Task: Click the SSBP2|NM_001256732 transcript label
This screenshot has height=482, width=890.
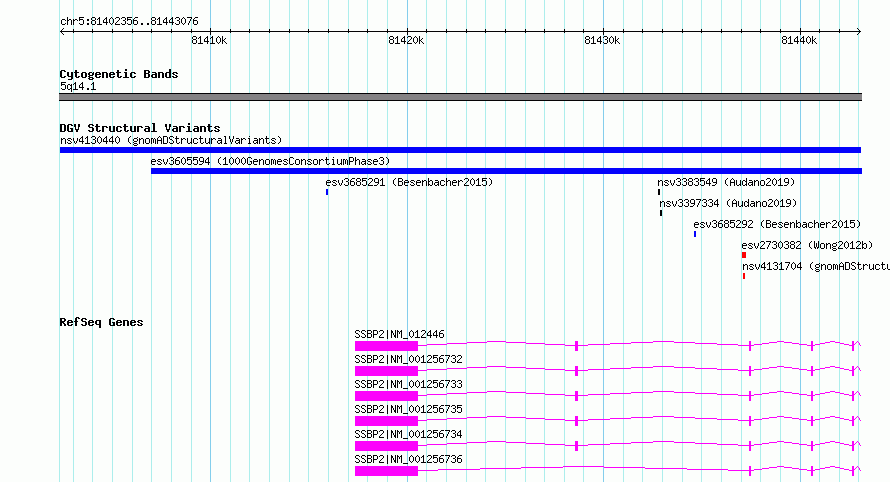Action: pos(409,359)
